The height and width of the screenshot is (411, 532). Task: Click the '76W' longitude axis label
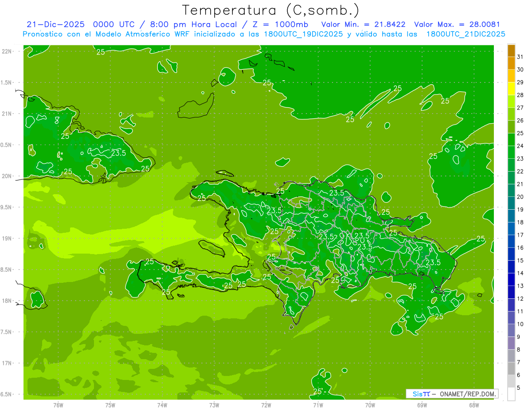[x=58, y=405]
